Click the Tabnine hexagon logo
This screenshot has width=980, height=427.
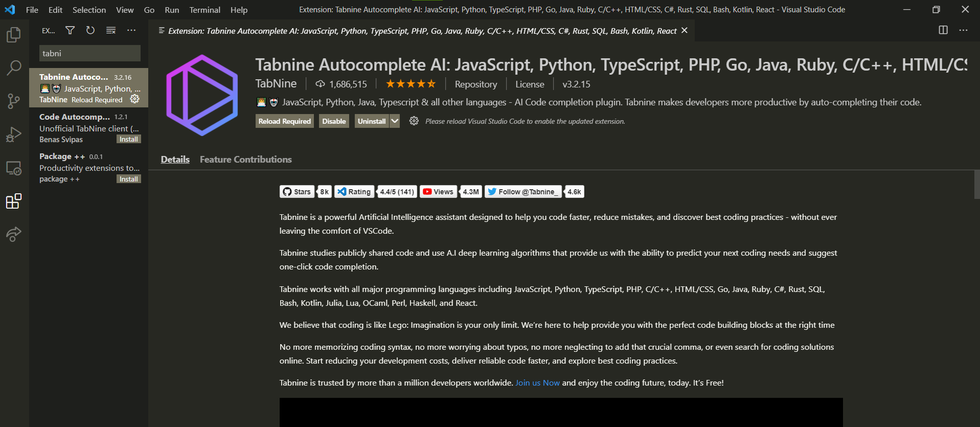[x=202, y=95]
